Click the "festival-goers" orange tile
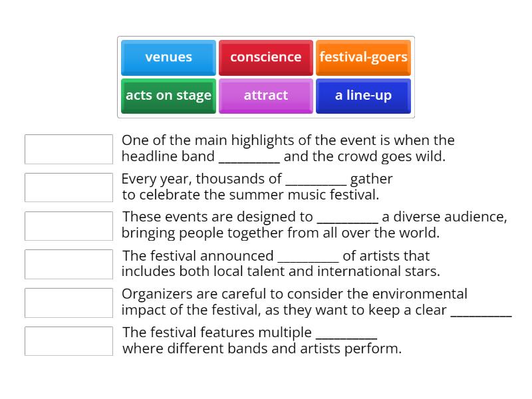532x399 pixels. [x=363, y=57]
